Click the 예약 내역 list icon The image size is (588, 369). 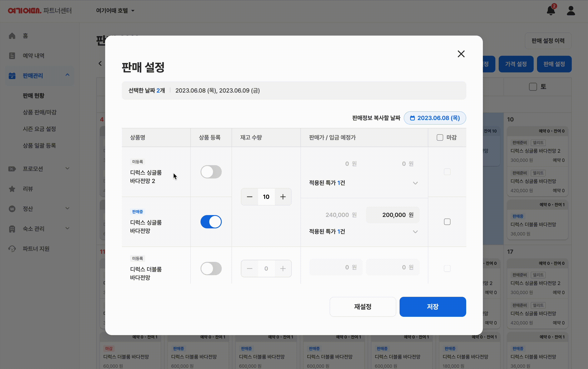[12, 56]
